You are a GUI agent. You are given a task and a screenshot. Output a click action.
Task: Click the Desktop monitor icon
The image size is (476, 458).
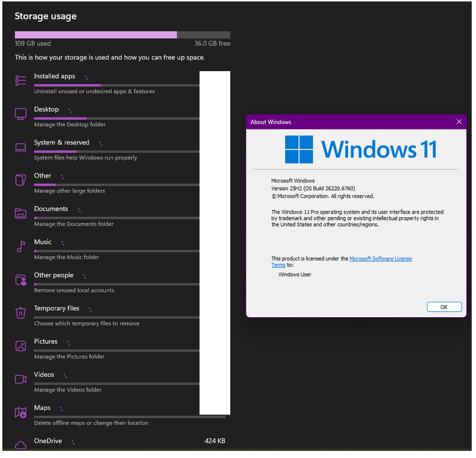coord(21,114)
